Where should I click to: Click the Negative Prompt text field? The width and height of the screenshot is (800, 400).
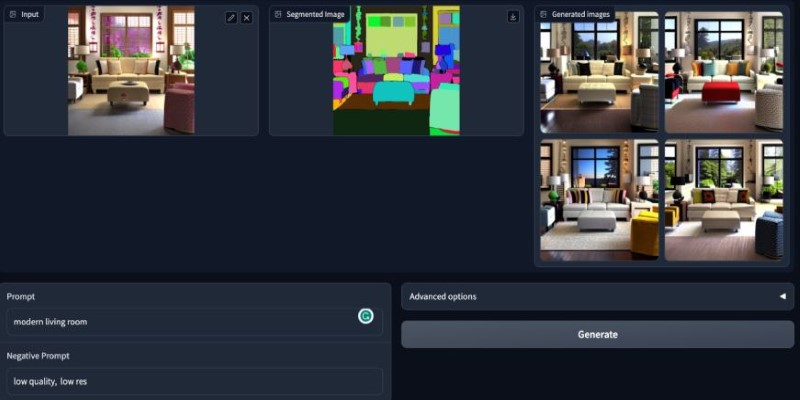click(194, 381)
